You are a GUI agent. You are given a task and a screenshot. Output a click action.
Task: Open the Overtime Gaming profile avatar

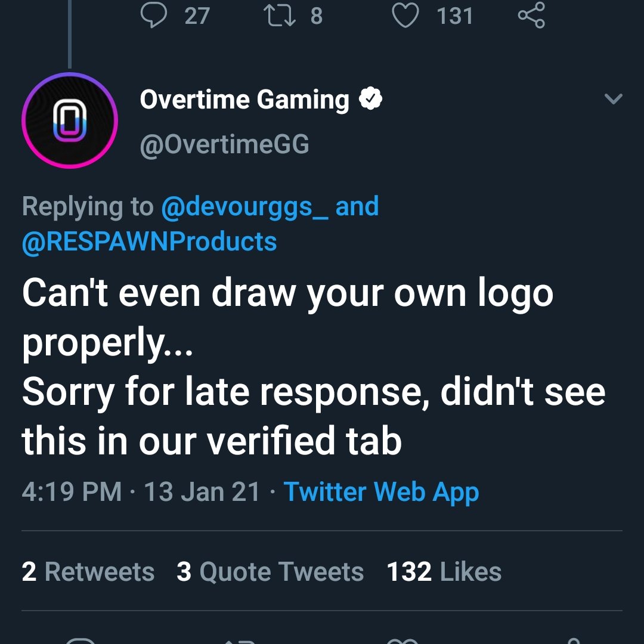click(70, 120)
